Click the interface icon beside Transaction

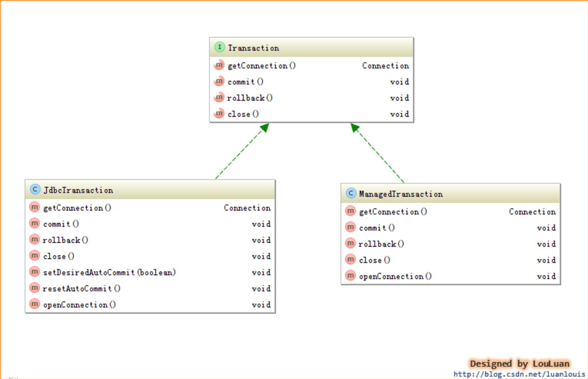coord(219,47)
